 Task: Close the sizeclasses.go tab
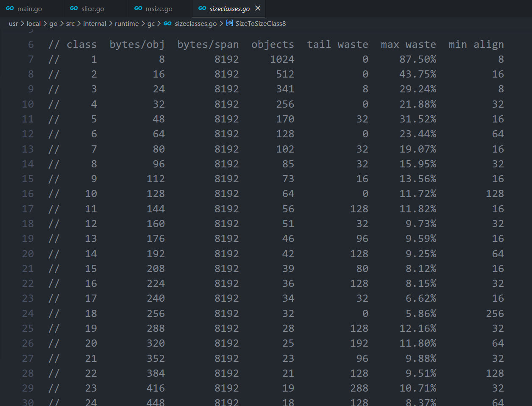258,8
